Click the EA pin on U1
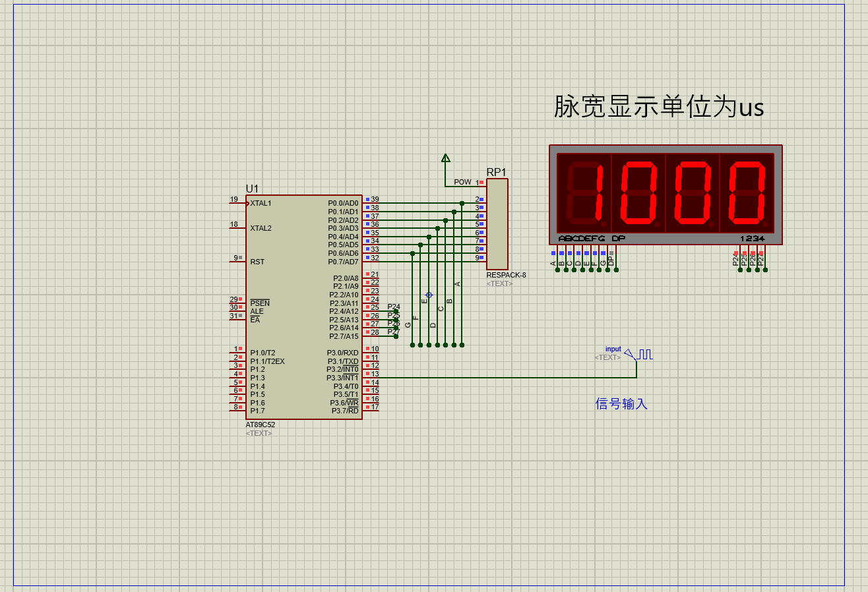This screenshot has width=868, height=592. 255,320
